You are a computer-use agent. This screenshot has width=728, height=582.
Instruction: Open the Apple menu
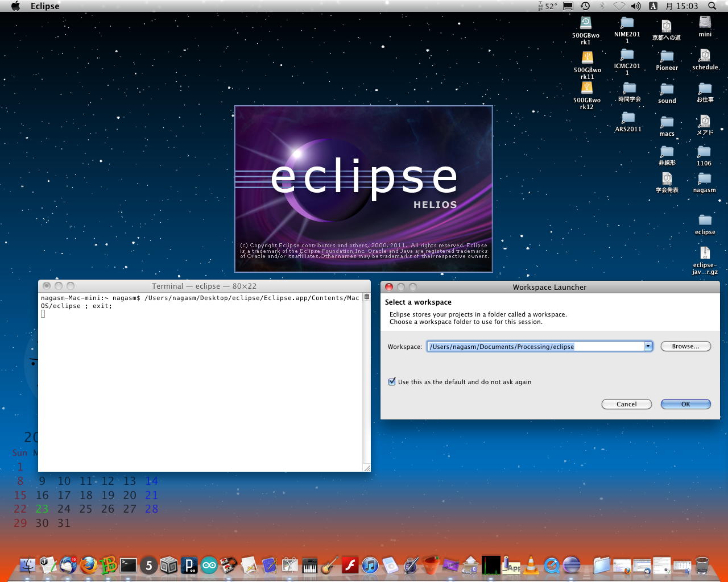[x=15, y=6]
